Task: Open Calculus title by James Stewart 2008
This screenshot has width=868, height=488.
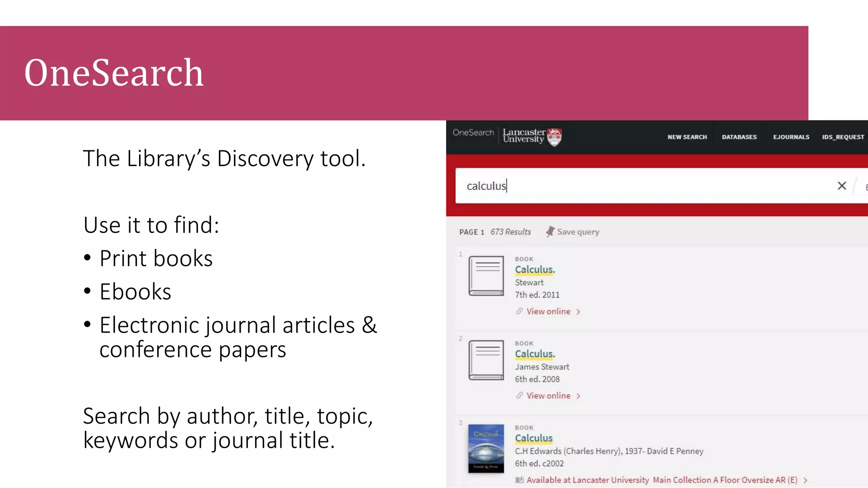Action: coord(535,354)
